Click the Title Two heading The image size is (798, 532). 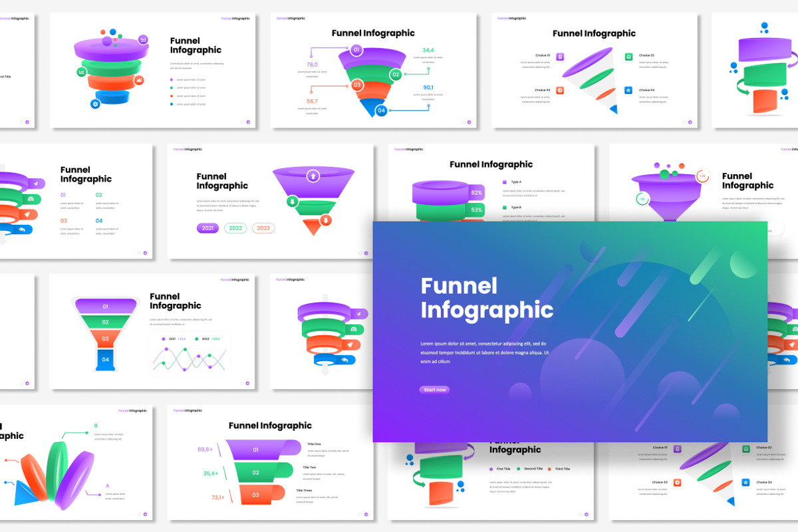(x=310, y=467)
